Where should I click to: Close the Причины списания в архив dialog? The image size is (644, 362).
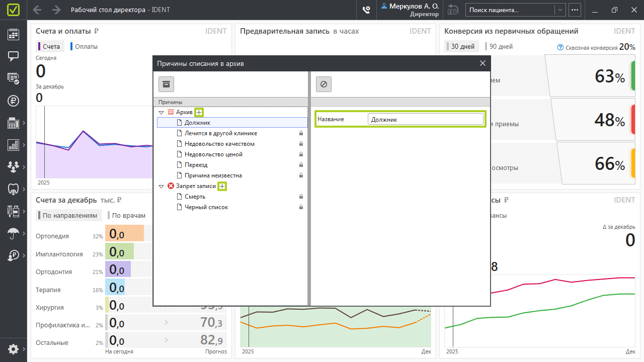(x=482, y=63)
